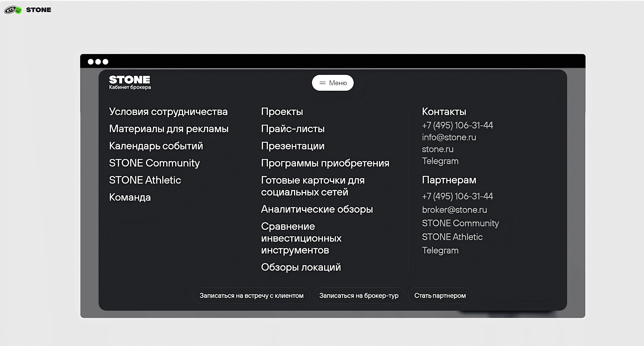
Task: Open STONE Community in left column
Action: point(154,163)
